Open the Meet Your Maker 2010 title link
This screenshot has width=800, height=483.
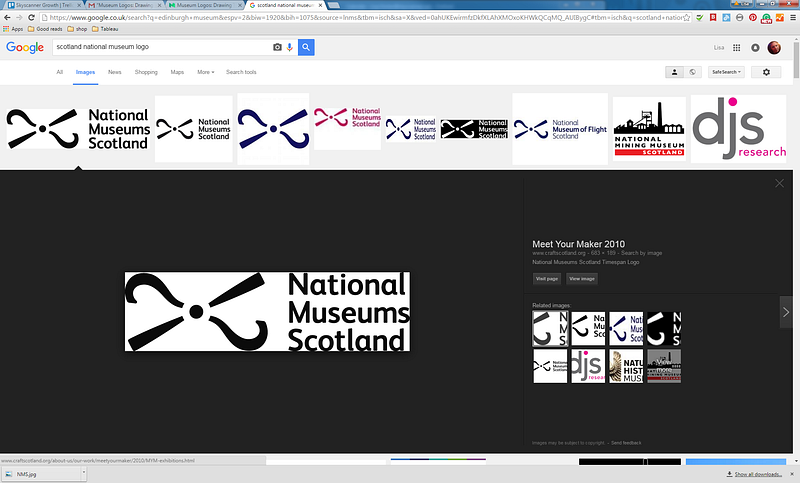578,244
